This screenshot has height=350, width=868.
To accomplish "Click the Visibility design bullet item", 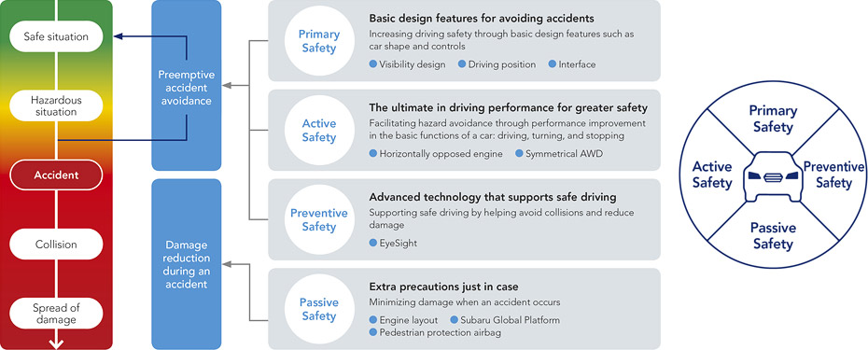I will tap(408, 64).
